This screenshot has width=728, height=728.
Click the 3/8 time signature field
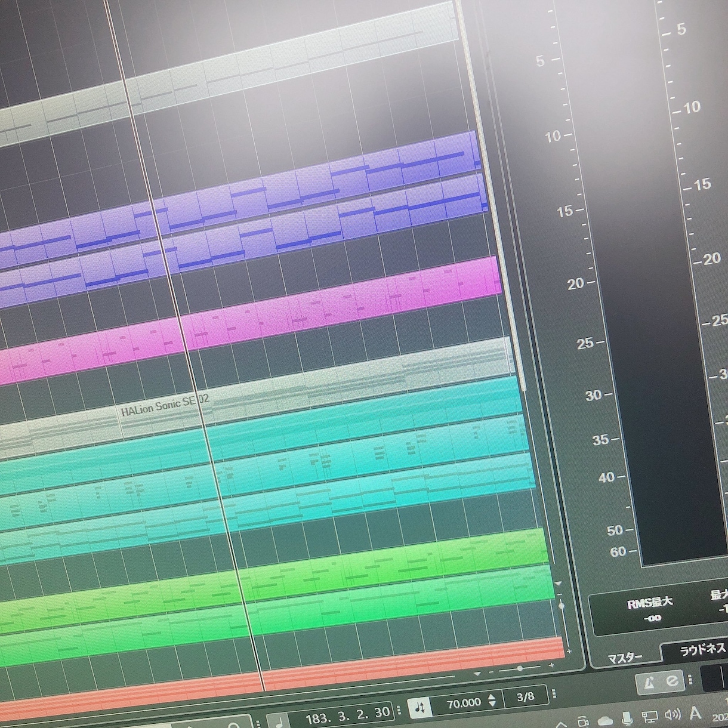[x=526, y=696]
